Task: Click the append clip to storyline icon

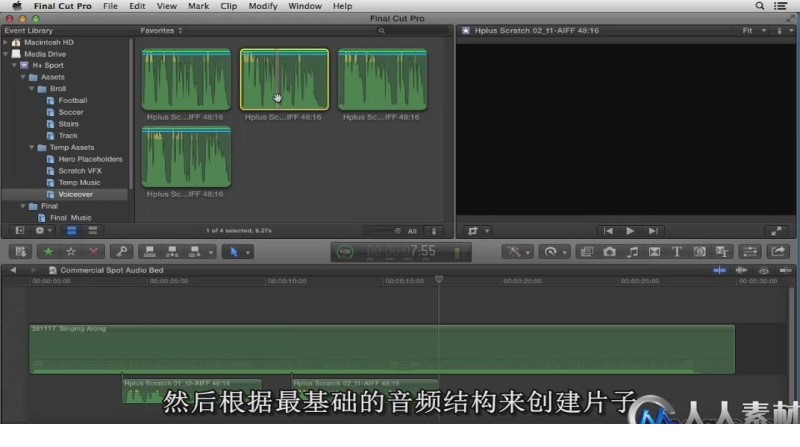Action: (x=194, y=252)
